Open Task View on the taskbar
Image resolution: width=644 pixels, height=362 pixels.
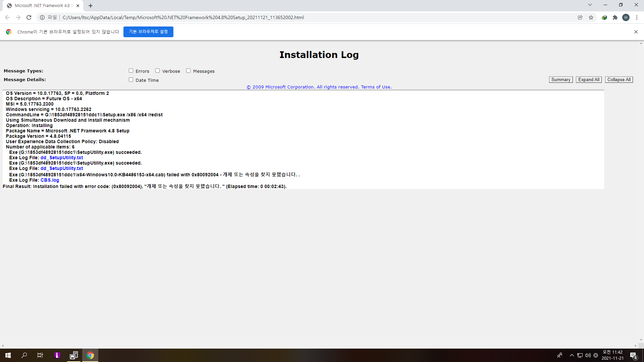(x=40, y=355)
